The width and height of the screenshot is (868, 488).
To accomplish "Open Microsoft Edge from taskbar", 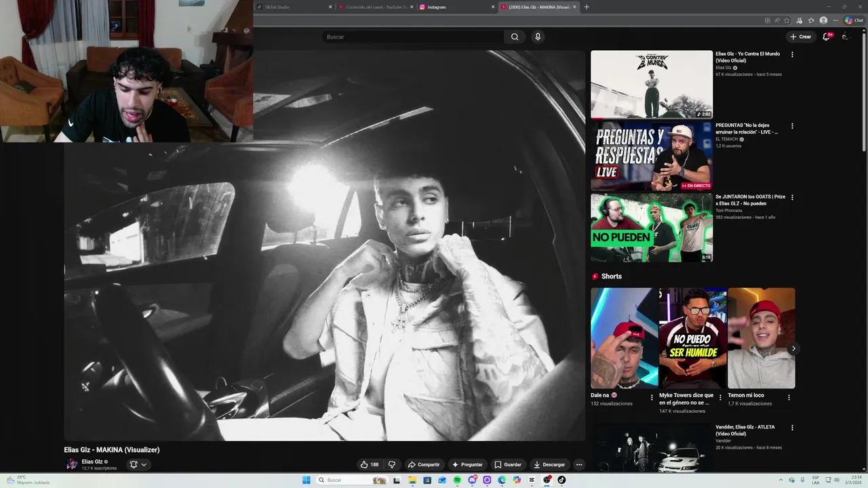I will coord(502,480).
